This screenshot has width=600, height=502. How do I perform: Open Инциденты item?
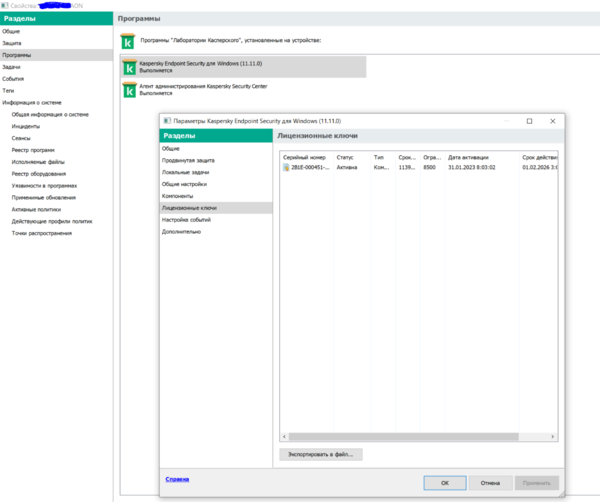point(26,126)
